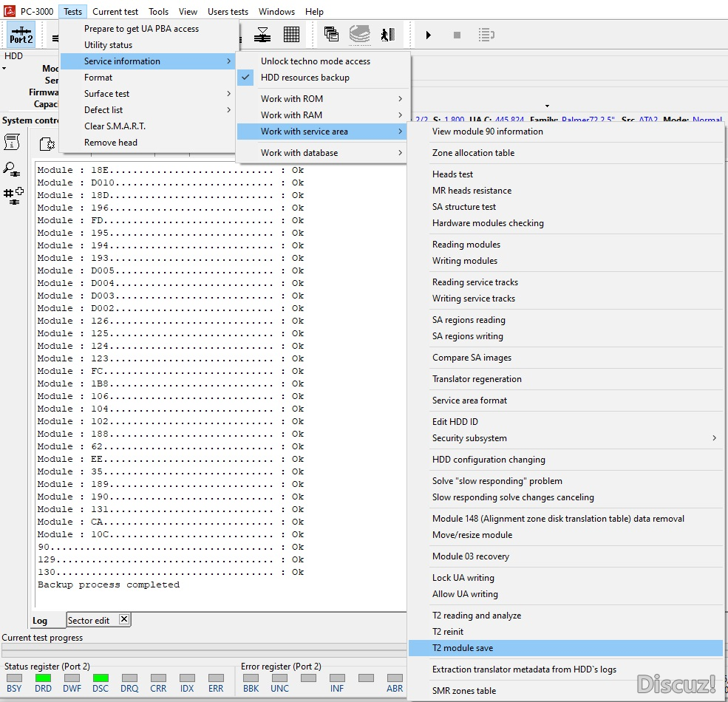Click the grey stop square button

point(457,35)
